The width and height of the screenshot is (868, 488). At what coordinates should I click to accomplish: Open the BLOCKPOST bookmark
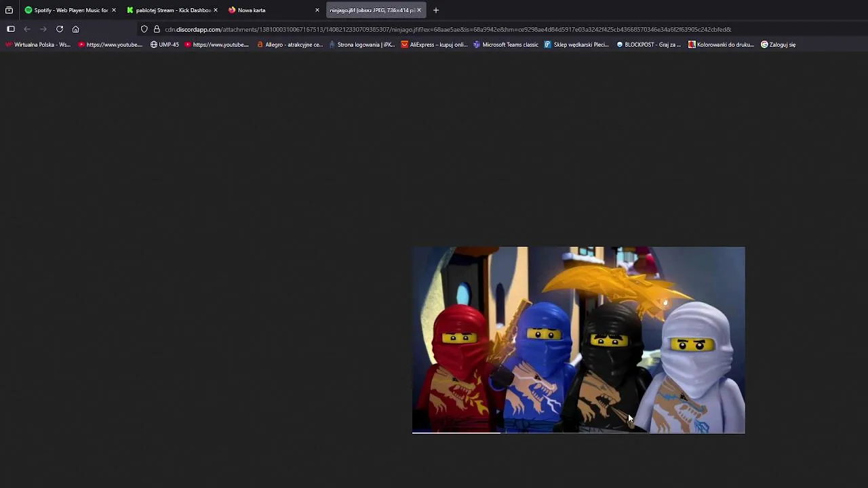pyautogui.click(x=649, y=45)
